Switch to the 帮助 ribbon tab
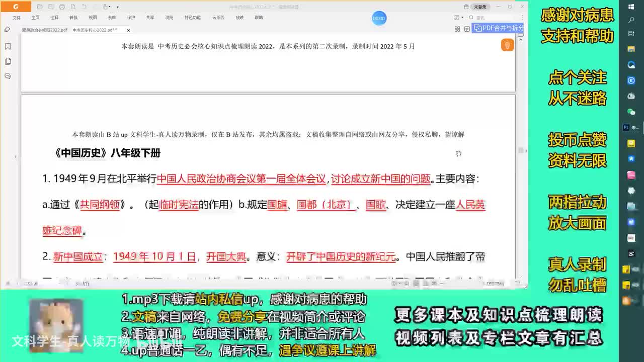Screen dimensions: 644x362 pos(259,18)
